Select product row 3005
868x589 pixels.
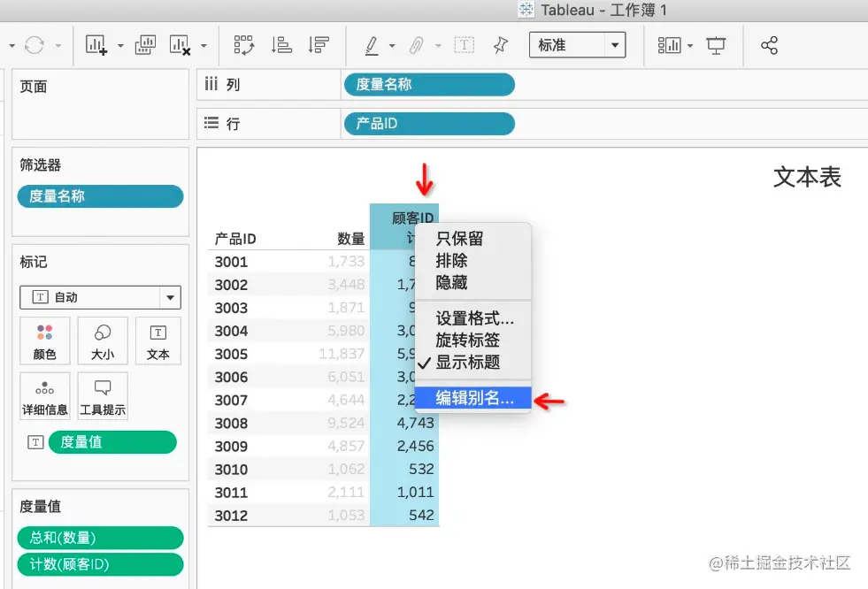(x=231, y=354)
